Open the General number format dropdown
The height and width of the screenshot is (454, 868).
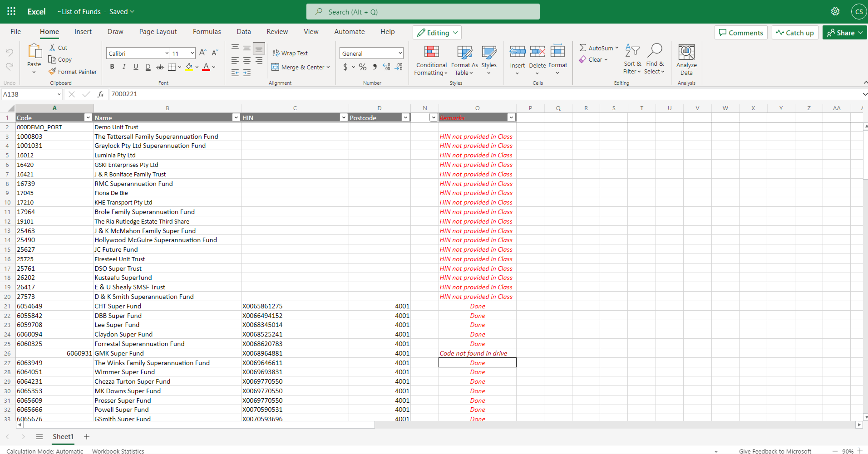click(399, 54)
